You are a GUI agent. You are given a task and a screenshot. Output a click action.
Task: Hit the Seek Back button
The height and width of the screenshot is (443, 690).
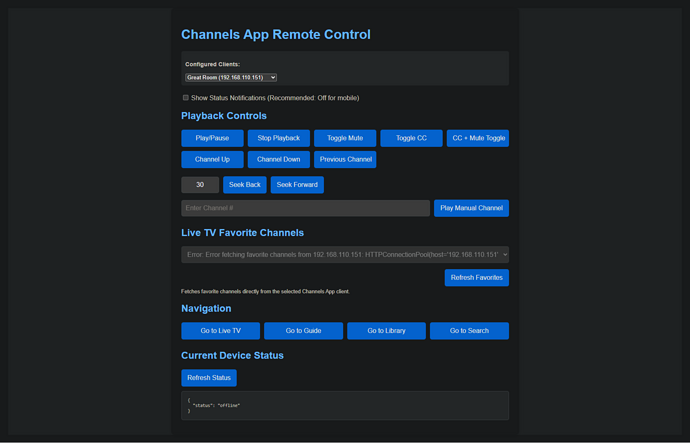coord(244,185)
